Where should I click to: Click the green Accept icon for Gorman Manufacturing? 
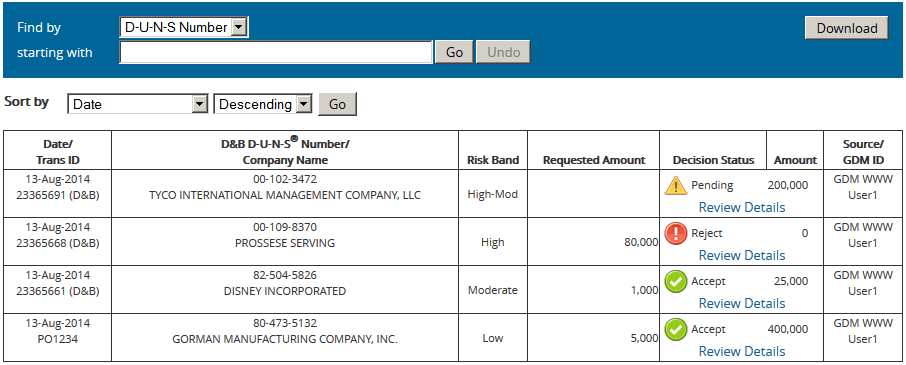tap(675, 330)
